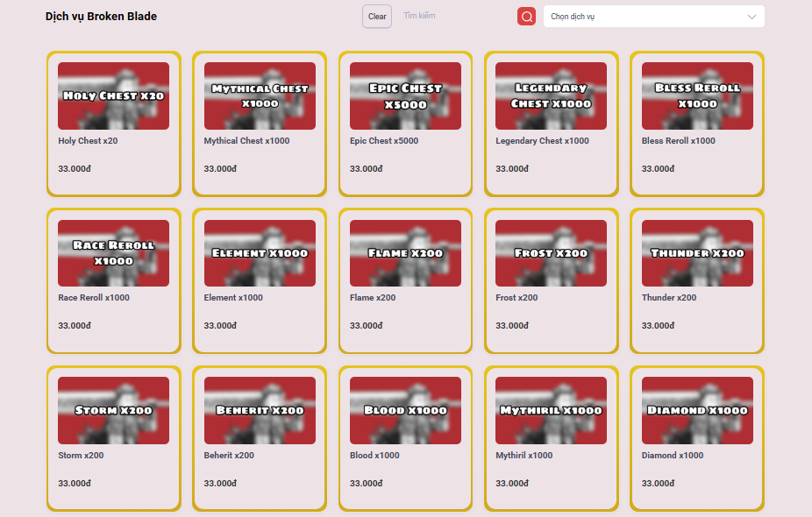Open the Mythiril x1000 thumbnail
Image resolution: width=812 pixels, height=517 pixels.
tap(551, 410)
